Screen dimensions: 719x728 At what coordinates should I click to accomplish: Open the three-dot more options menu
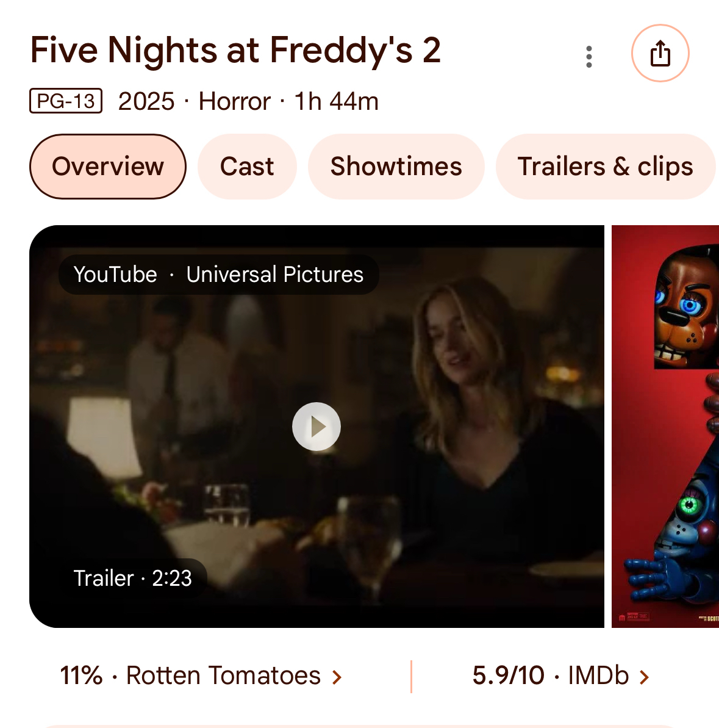point(588,56)
